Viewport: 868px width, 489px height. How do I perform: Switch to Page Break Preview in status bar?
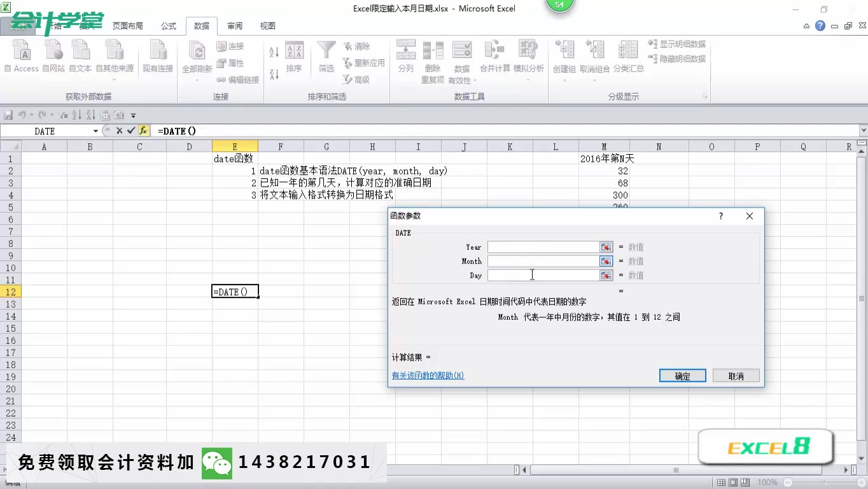pos(744,483)
